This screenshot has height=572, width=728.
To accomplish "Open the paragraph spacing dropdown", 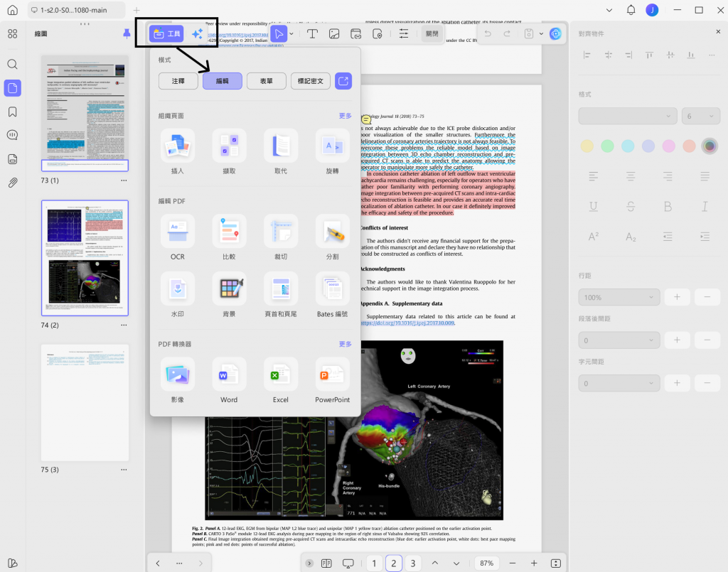I will pyautogui.click(x=619, y=340).
